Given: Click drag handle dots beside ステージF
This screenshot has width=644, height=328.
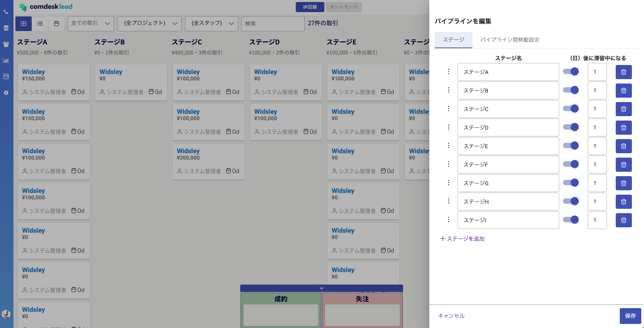Looking at the screenshot, I should 449,164.
